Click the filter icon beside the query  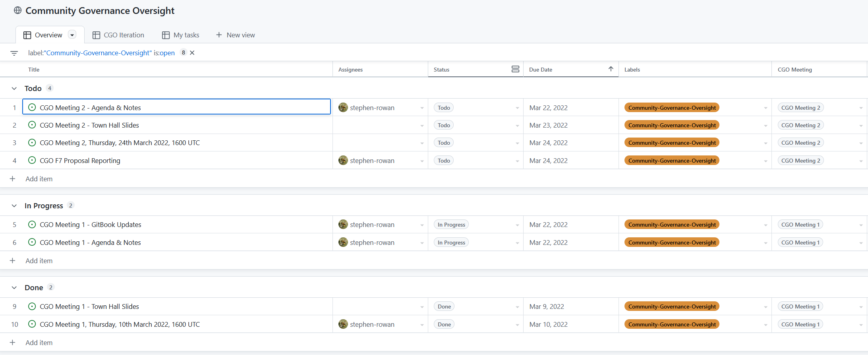[x=14, y=53]
